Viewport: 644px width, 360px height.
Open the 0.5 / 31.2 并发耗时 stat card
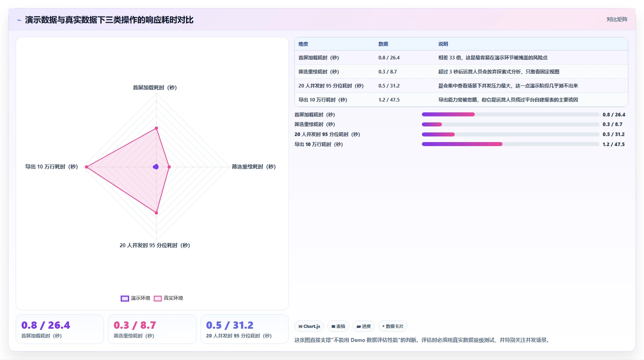245,329
